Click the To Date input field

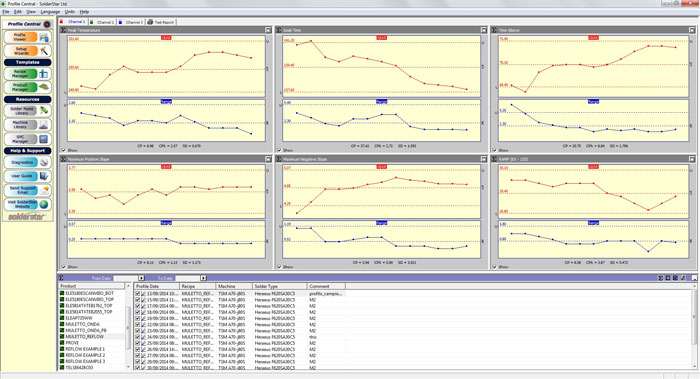(x=188, y=278)
